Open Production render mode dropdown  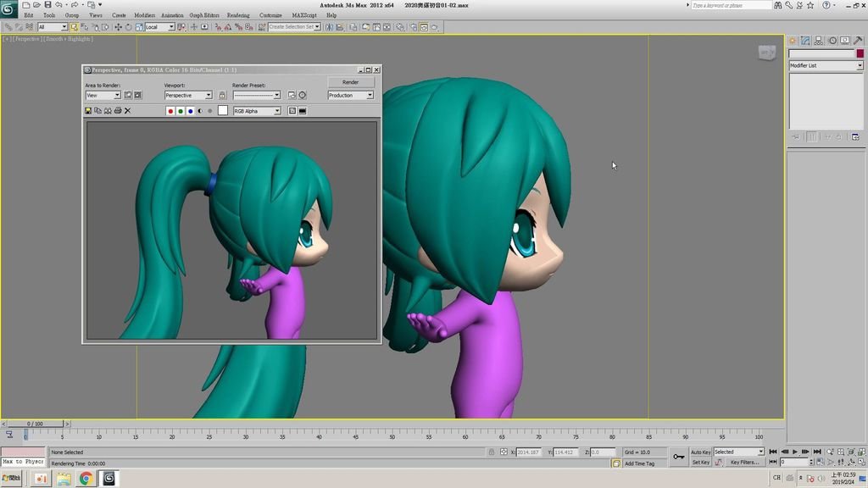pyautogui.click(x=350, y=95)
